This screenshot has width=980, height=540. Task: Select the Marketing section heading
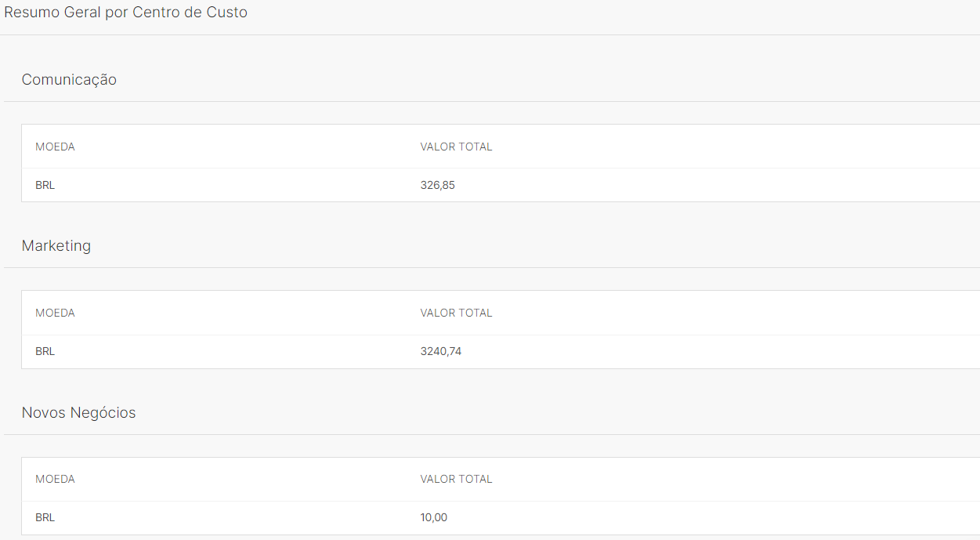click(56, 246)
